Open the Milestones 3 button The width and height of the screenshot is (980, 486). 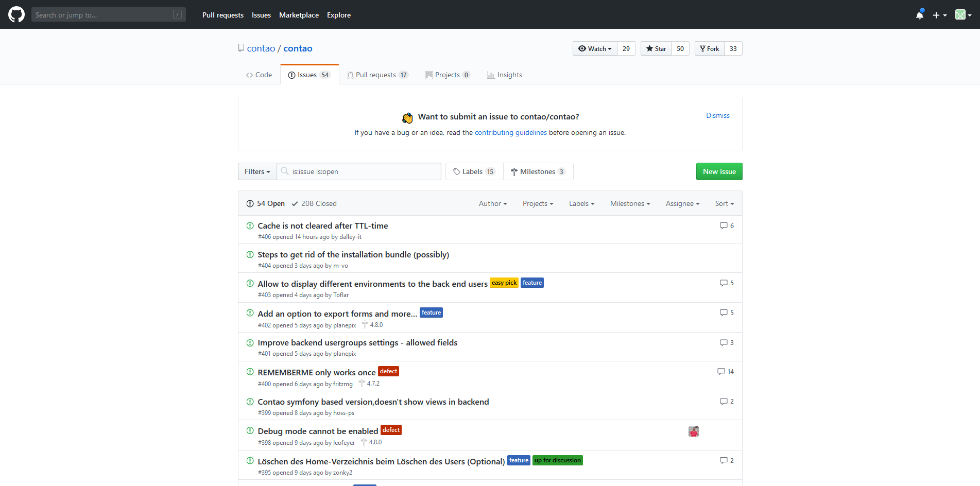[538, 171]
